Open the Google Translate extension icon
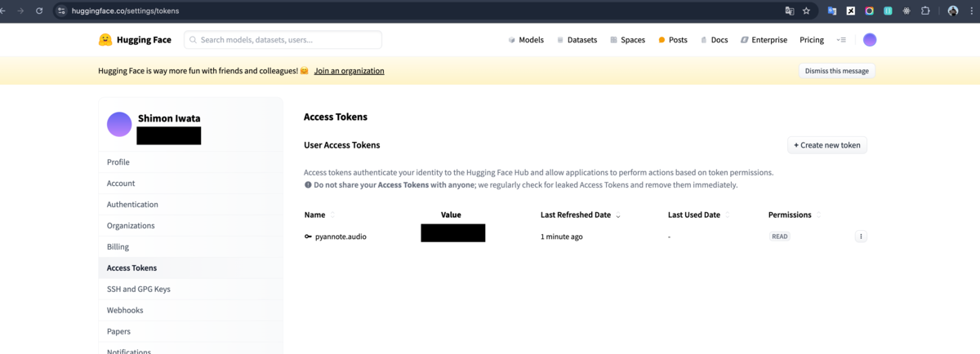This screenshot has height=354, width=980. click(x=832, y=11)
